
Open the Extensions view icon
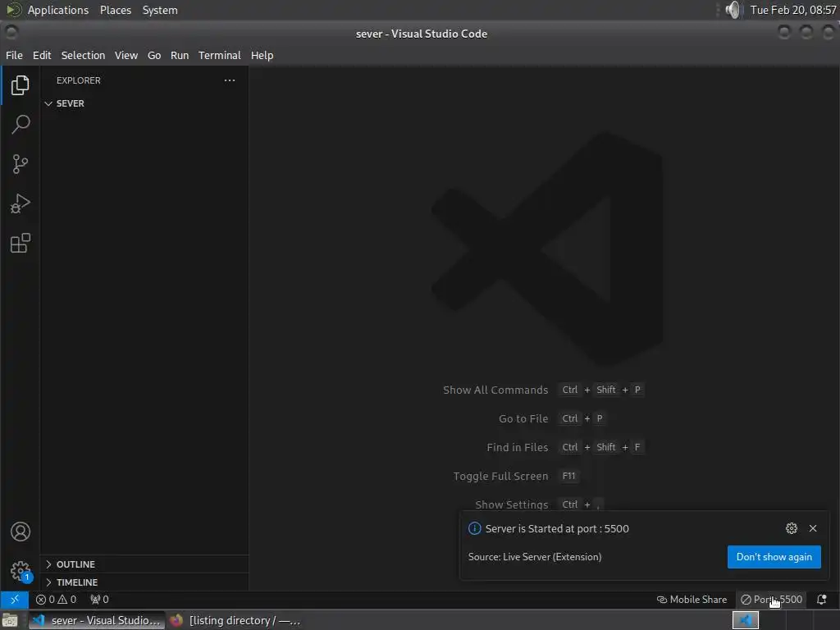click(20, 243)
